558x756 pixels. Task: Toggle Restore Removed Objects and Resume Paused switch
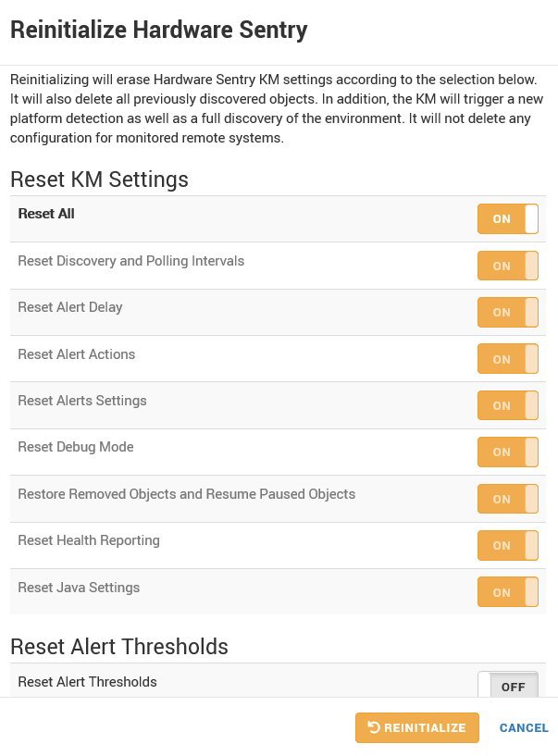click(x=507, y=499)
